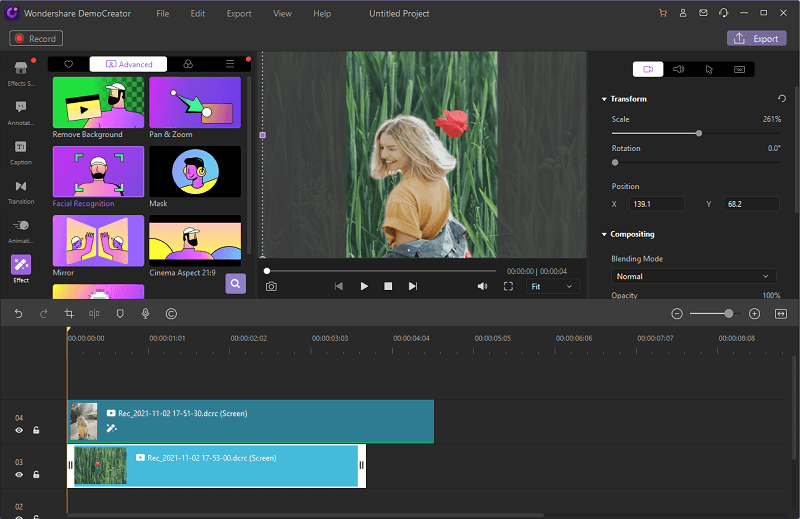Screen dimensions: 800x519
Task: Open the Caption panel
Action: [21, 152]
